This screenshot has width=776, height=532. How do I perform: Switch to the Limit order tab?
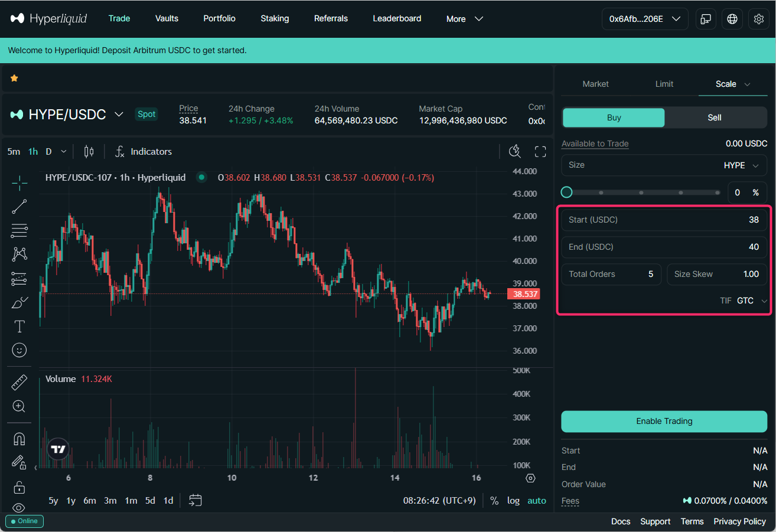(664, 84)
